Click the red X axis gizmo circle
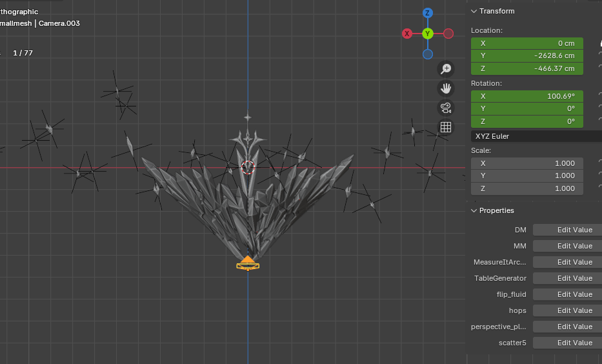The height and width of the screenshot is (364, 602). pyautogui.click(x=407, y=34)
